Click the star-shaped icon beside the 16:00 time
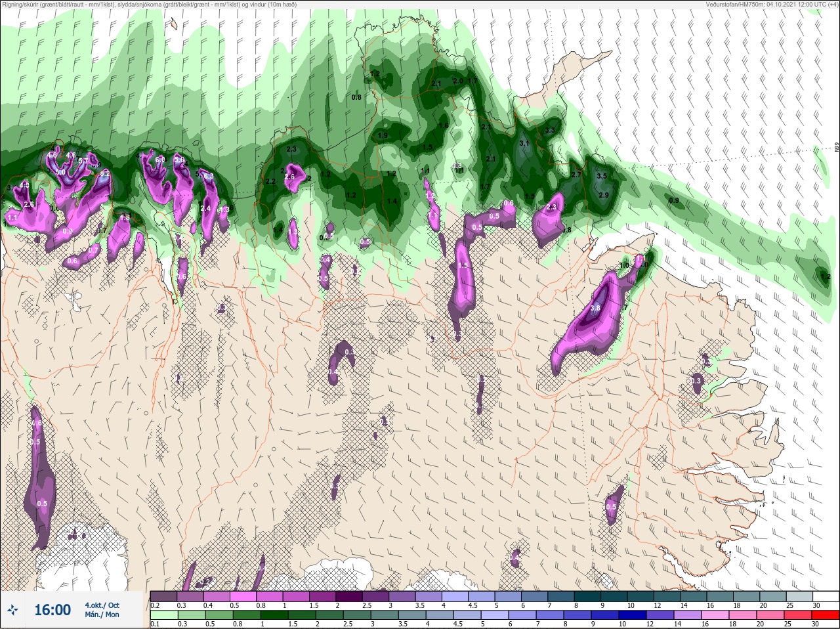This screenshot has height=629, width=840. pyautogui.click(x=14, y=610)
